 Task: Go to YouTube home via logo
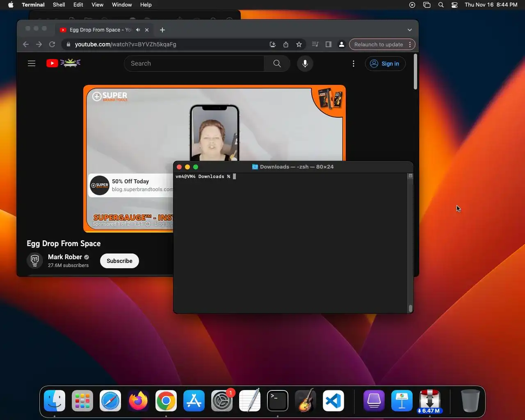click(x=63, y=63)
